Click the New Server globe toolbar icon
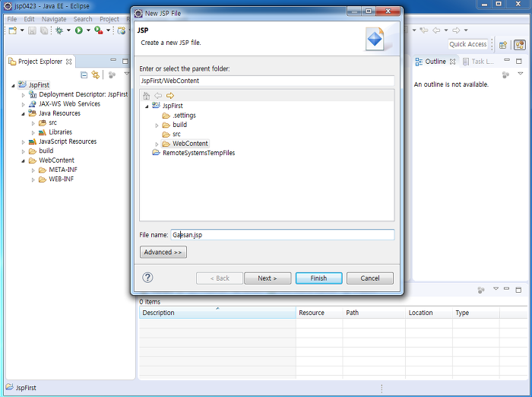The width and height of the screenshot is (532, 397). [122, 30]
